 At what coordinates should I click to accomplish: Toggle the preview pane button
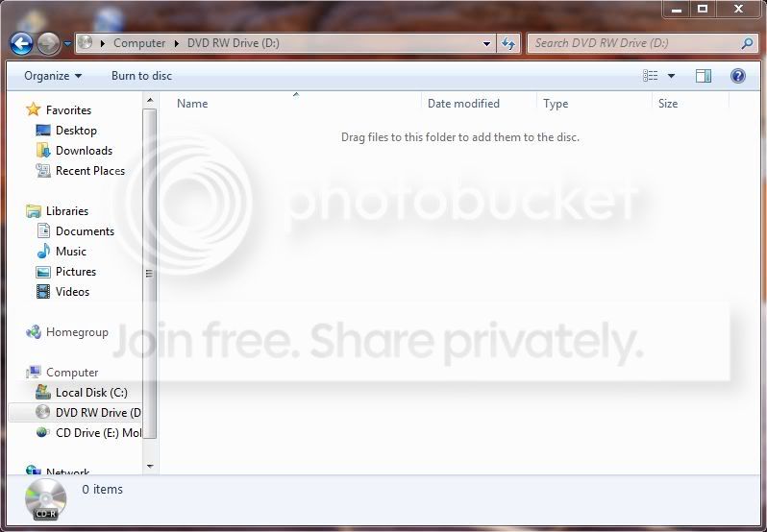tap(704, 76)
